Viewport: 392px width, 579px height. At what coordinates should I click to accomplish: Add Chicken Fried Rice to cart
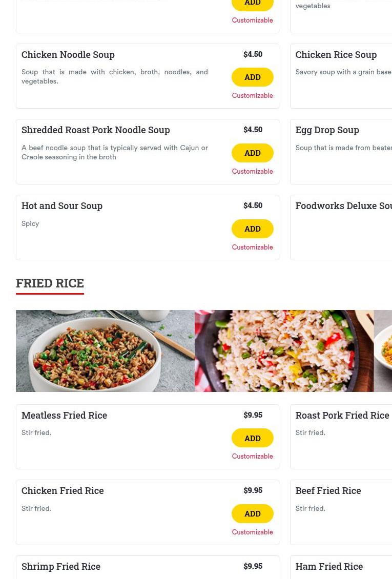point(252,513)
